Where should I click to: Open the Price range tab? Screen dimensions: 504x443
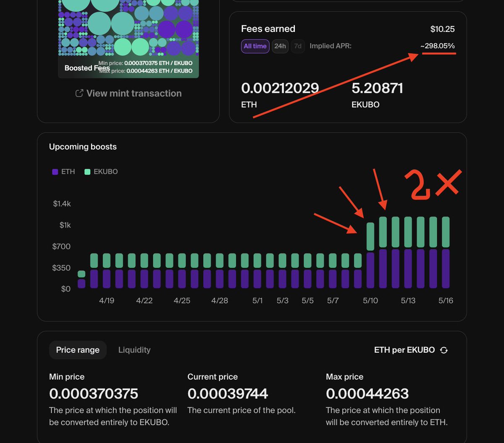(x=78, y=350)
